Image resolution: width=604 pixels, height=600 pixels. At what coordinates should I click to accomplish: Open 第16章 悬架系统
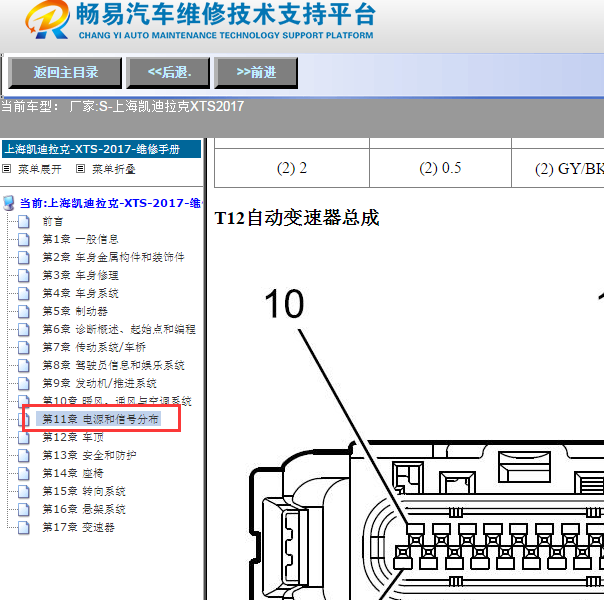tap(84, 509)
